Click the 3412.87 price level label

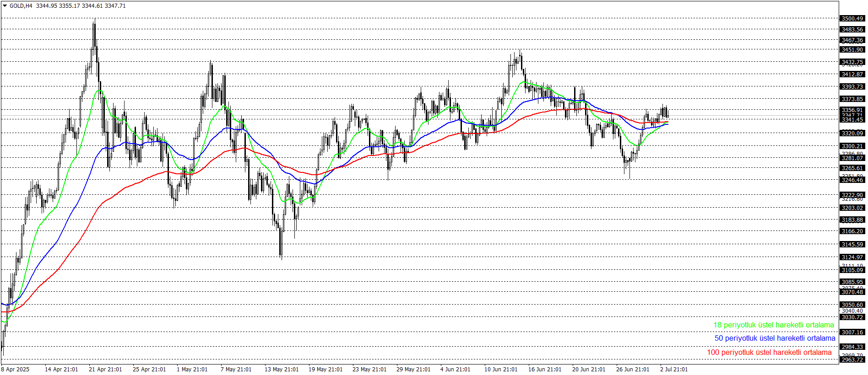click(x=852, y=75)
